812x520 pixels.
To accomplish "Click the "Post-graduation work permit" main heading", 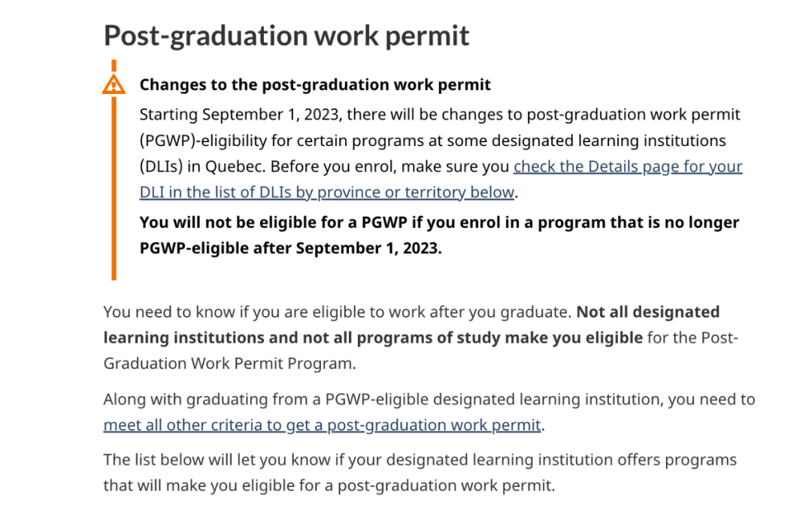I will tap(286, 35).
